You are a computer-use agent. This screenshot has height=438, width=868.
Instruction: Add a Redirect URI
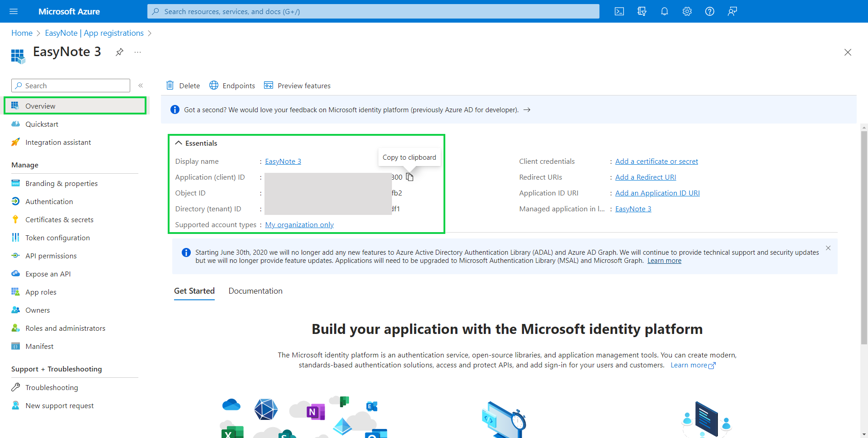645,177
